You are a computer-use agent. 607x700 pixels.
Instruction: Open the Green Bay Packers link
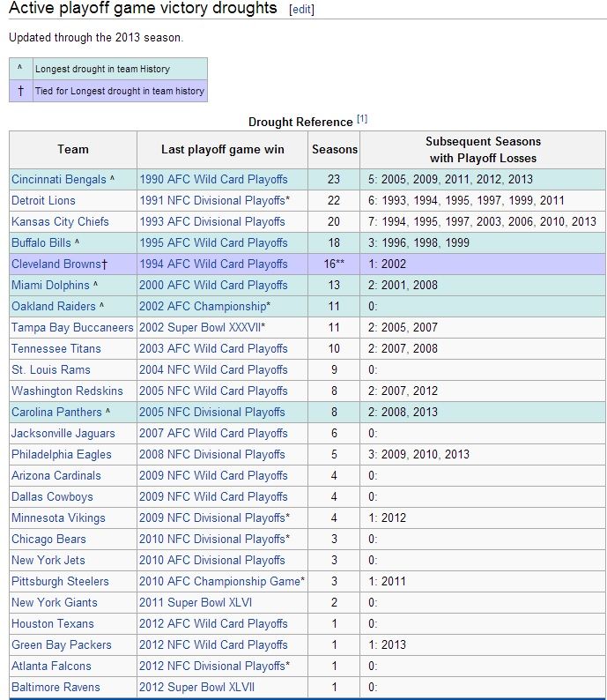click(62, 645)
